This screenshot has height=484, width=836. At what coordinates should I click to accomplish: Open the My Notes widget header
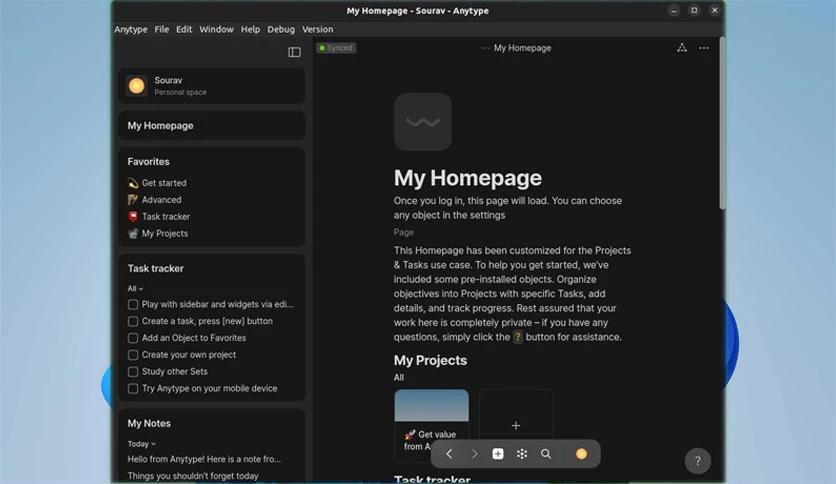[x=149, y=423]
